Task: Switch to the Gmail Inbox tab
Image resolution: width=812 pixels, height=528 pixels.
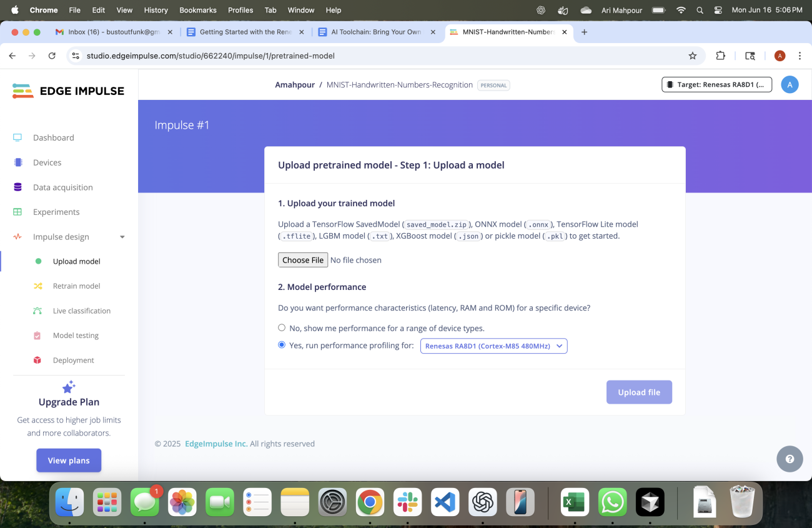Action: tap(114, 32)
